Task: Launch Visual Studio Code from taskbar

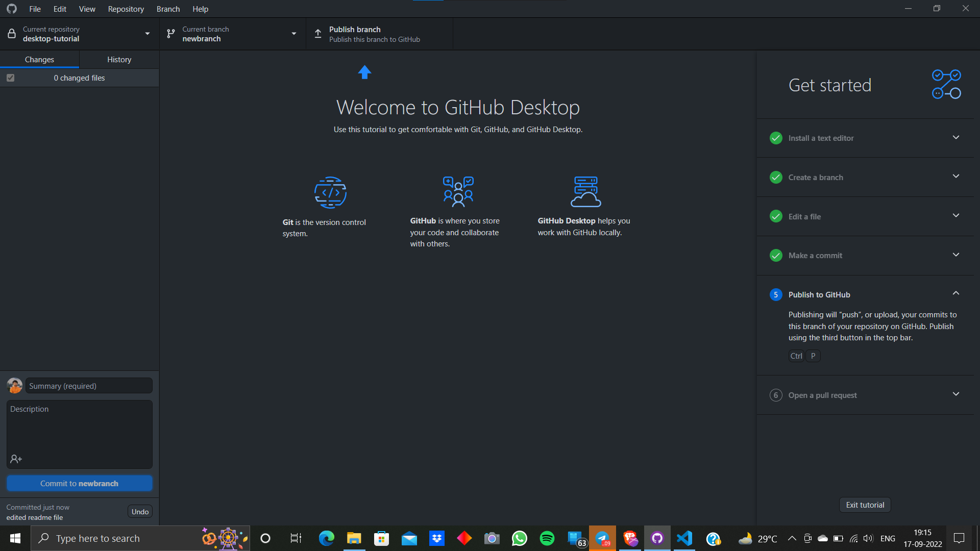Action: pos(684,538)
